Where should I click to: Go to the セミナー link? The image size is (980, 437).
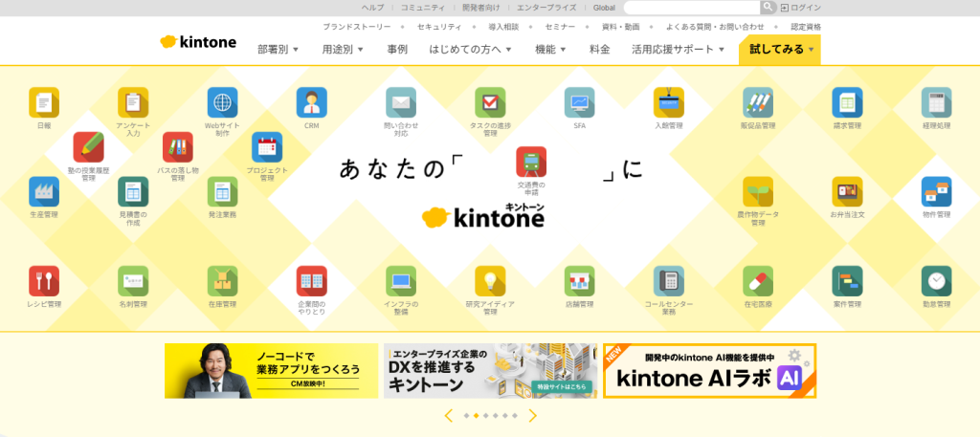(560, 27)
